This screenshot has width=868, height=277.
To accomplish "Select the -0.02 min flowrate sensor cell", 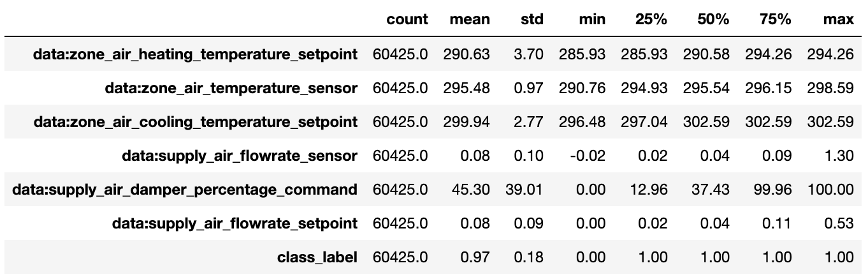I will coord(589,156).
